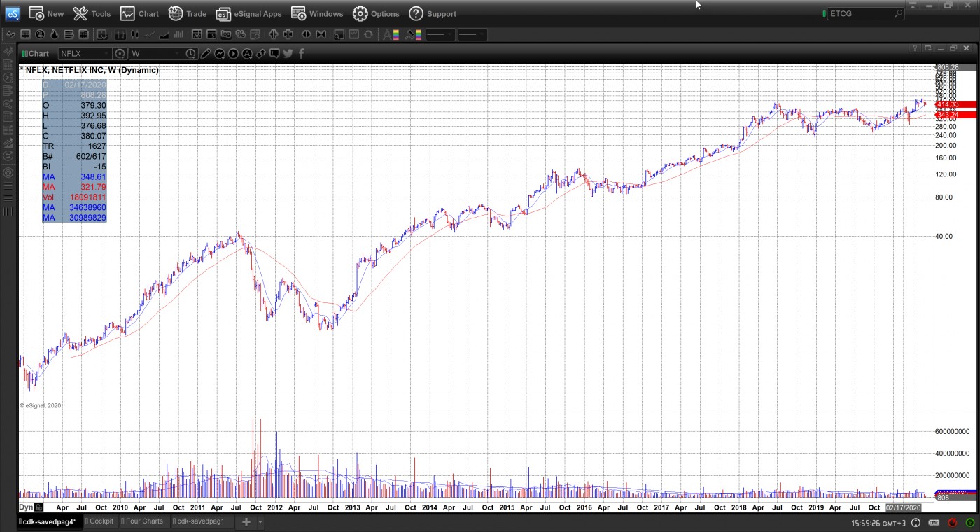Expand the page list arrow beside plus
Image resolution: width=980 pixels, height=532 pixels.
pos(260,522)
